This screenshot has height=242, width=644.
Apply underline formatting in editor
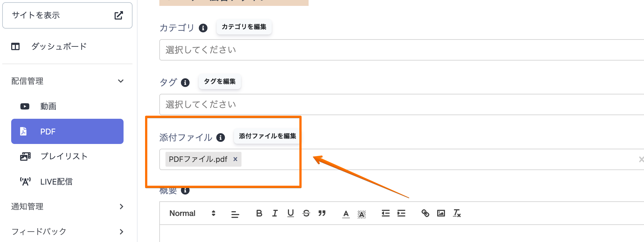click(290, 213)
